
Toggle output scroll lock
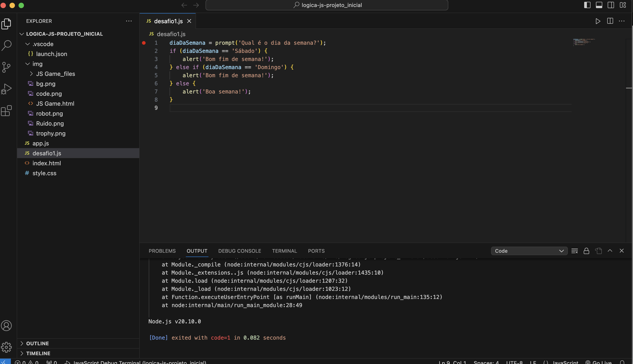click(x=586, y=251)
